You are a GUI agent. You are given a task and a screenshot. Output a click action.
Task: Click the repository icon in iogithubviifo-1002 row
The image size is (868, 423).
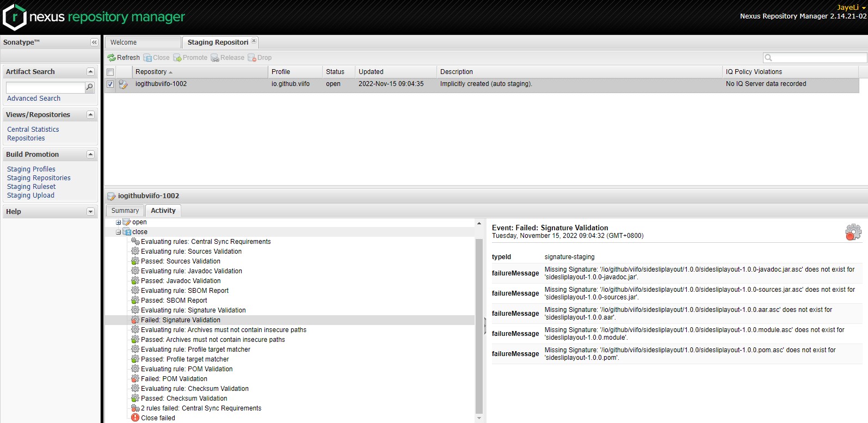click(x=123, y=84)
